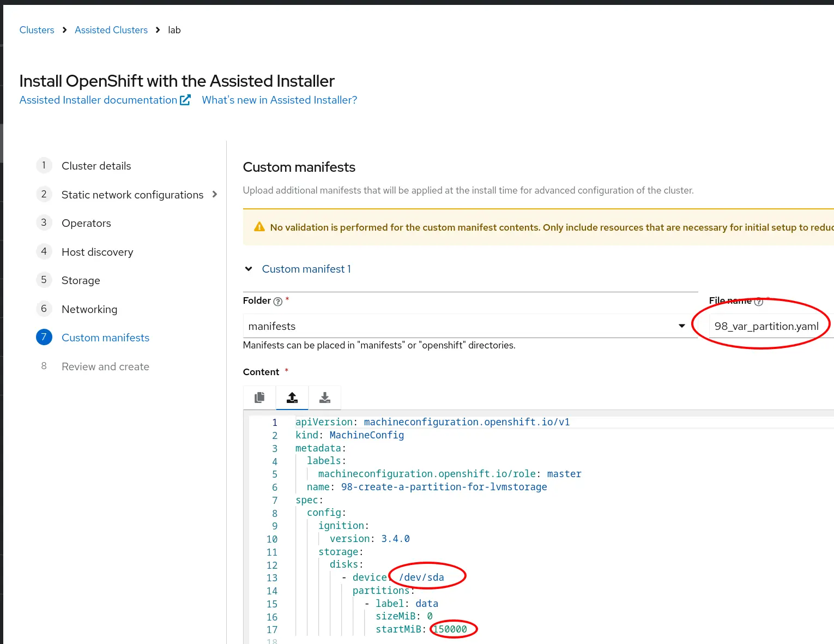Image resolution: width=834 pixels, height=644 pixels.
Task: Click 'sizeMiB: 0' line in editor
Action: pos(404,616)
